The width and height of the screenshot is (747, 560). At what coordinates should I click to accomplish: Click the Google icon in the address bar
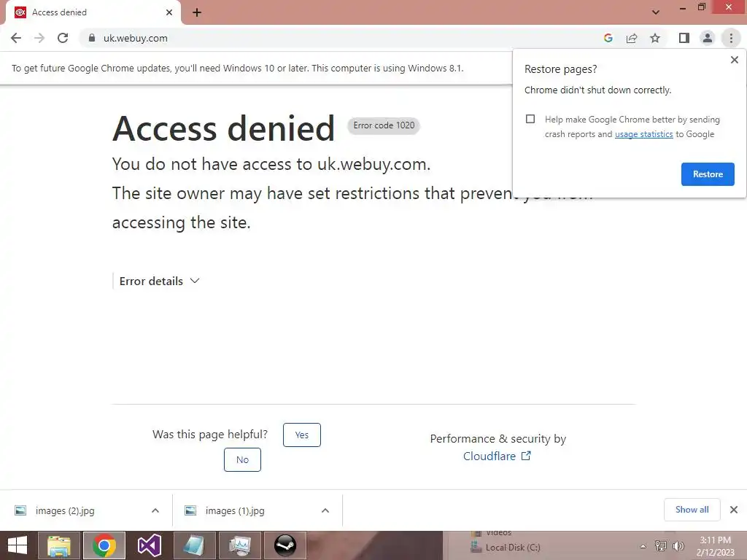click(x=608, y=38)
